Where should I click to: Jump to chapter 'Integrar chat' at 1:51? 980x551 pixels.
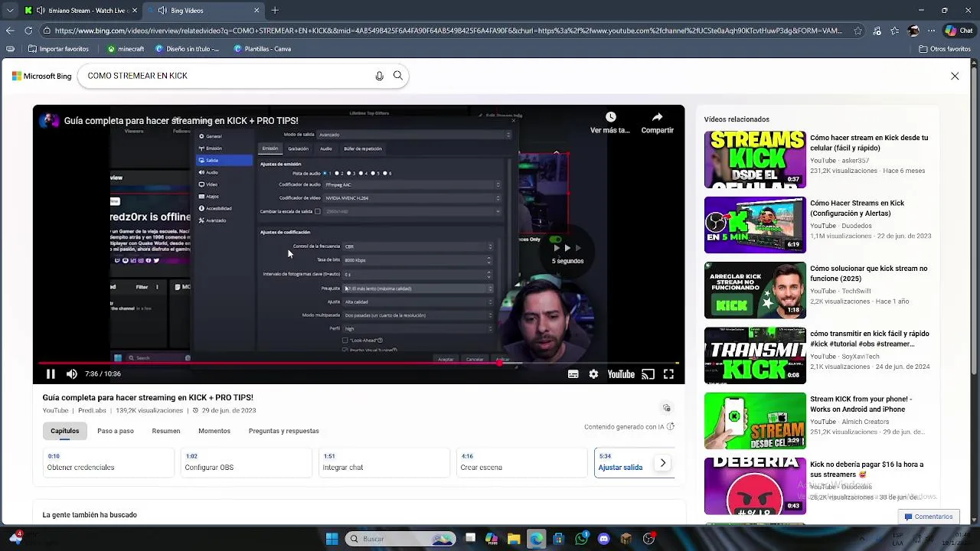(384, 462)
